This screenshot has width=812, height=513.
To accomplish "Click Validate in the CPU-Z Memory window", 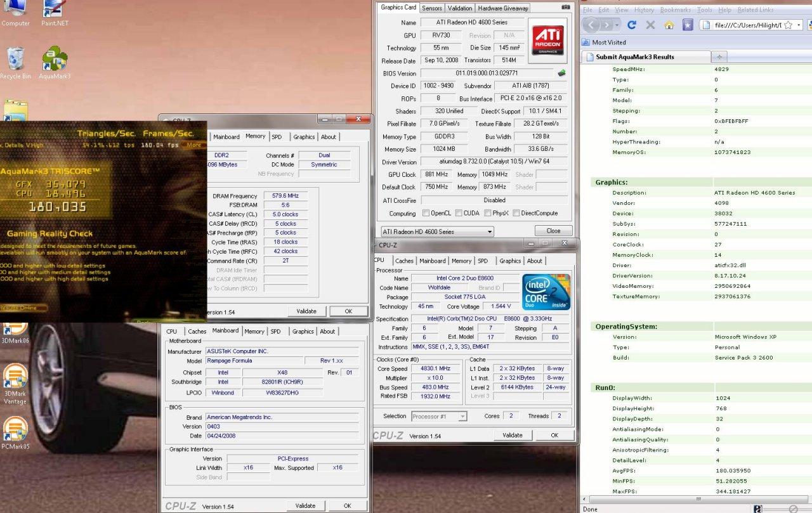I will click(x=306, y=311).
